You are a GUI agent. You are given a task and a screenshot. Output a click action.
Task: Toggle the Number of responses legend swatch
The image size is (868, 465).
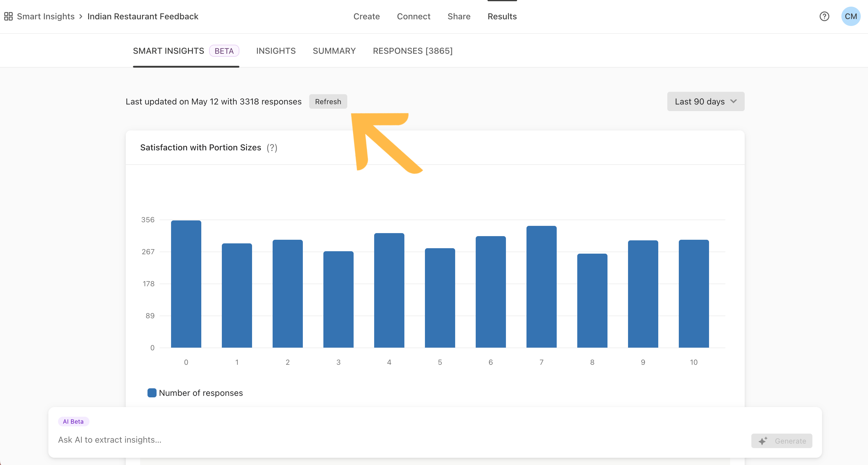[x=152, y=393]
